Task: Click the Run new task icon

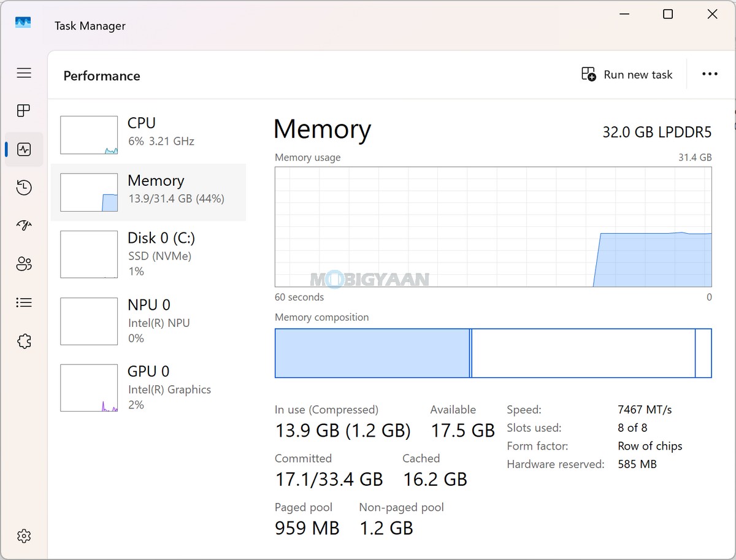Action: click(589, 74)
